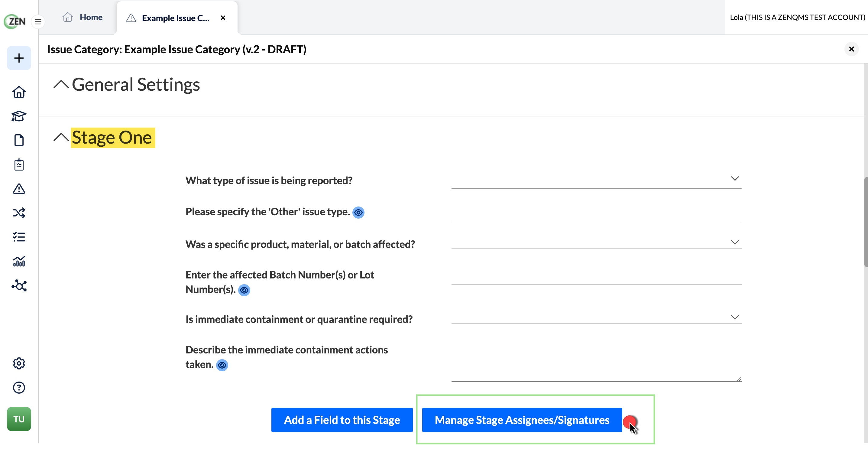This screenshot has width=868, height=465.
Task: Open the Reports chart icon in sidebar
Action: click(19, 261)
